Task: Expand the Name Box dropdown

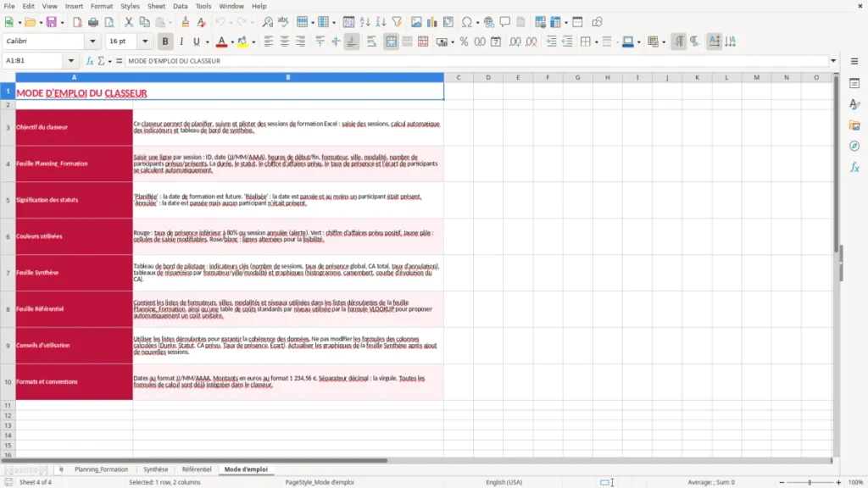Action: pos(71,61)
